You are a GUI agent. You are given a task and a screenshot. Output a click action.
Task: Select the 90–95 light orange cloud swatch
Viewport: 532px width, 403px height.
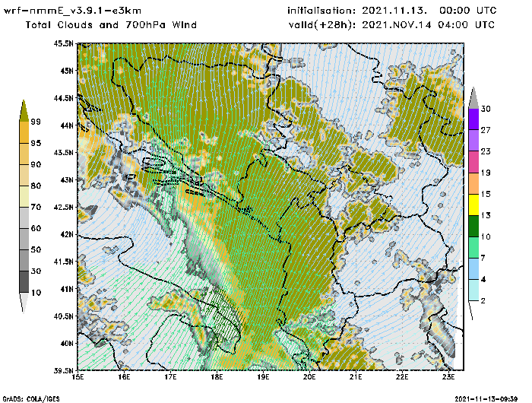click(24, 154)
